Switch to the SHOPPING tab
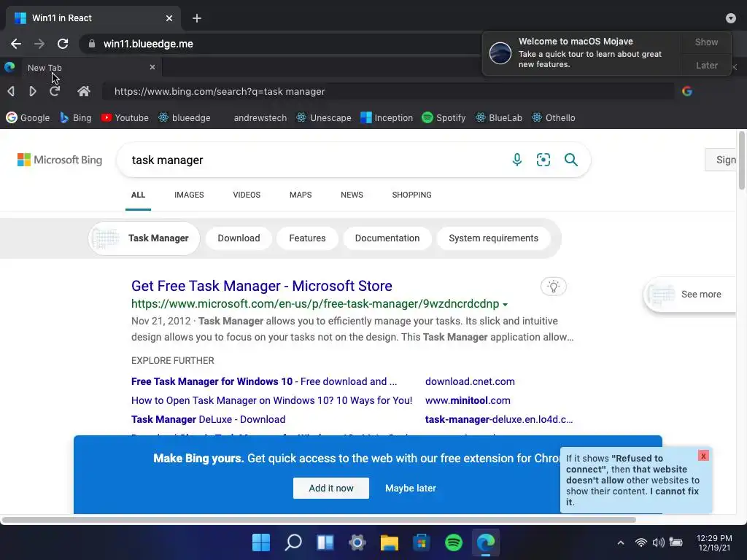 (x=412, y=195)
